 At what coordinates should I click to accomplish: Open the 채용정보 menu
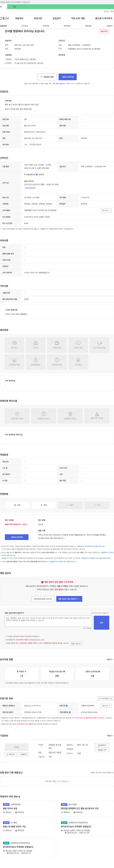tap(19, 18)
